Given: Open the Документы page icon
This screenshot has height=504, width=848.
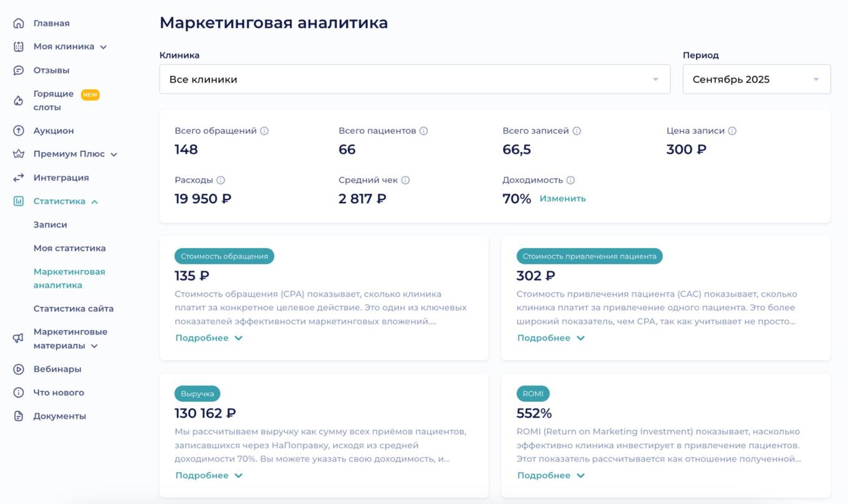Looking at the screenshot, I should pos(17,416).
